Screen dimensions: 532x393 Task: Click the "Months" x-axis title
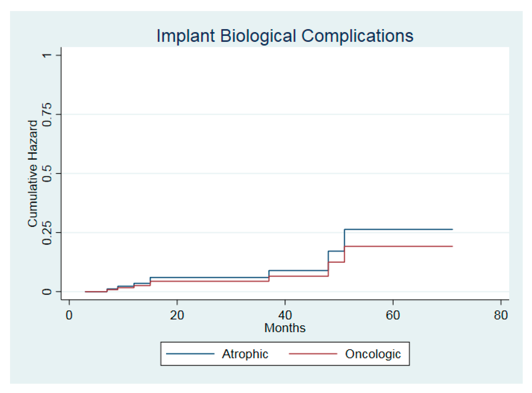(x=285, y=328)
